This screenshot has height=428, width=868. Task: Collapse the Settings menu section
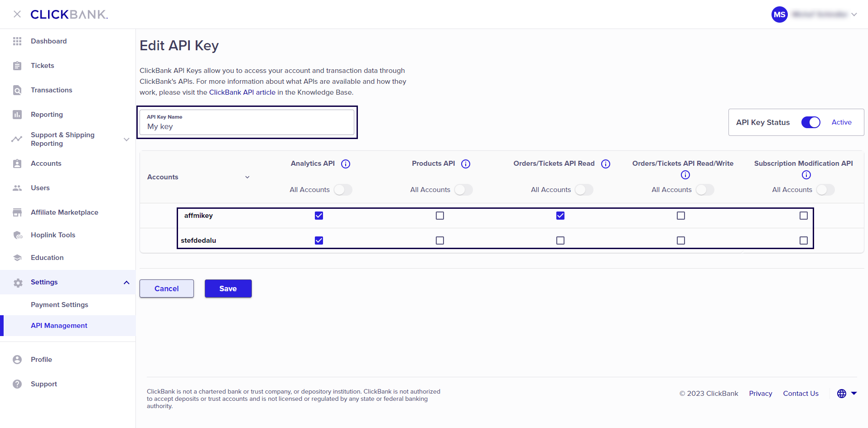click(126, 283)
